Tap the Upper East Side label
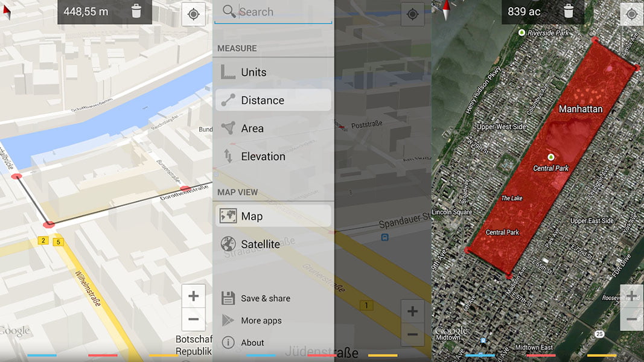644x362 pixels. tap(592, 221)
